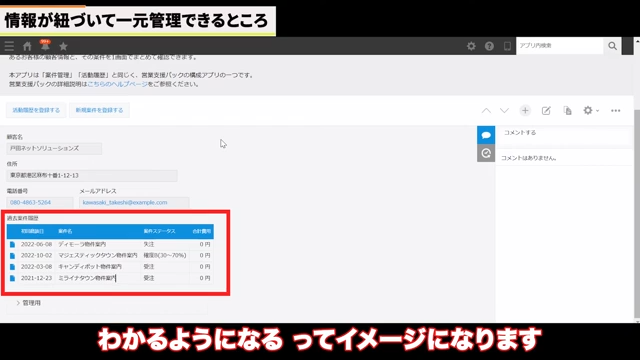
Task: Open record icon for 2022-03-08 row
Action: (x=12, y=267)
